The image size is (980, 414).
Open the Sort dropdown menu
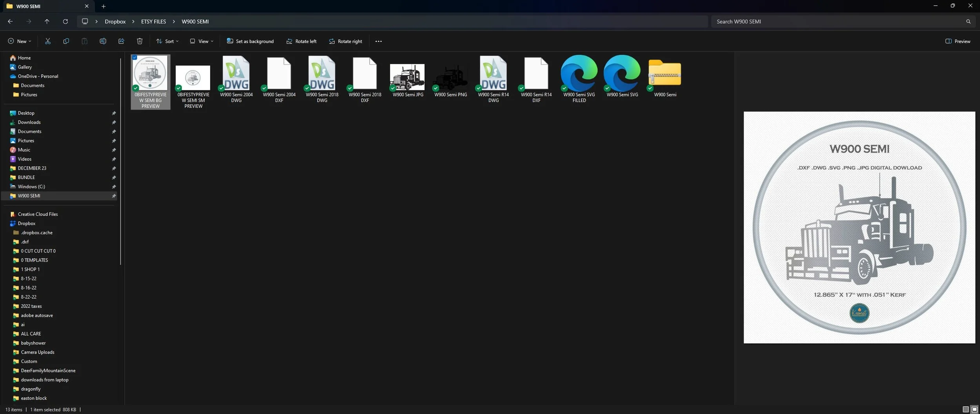[167, 41]
